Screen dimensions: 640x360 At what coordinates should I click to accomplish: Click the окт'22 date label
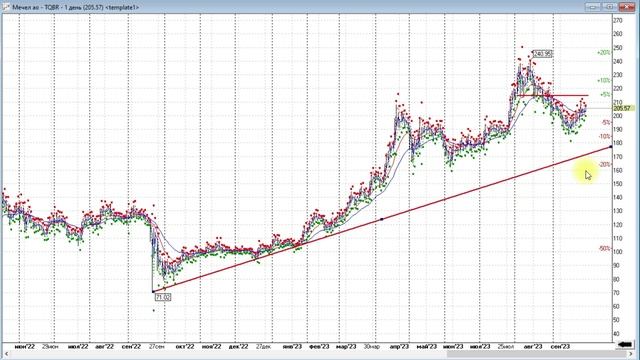coord(185,346)
